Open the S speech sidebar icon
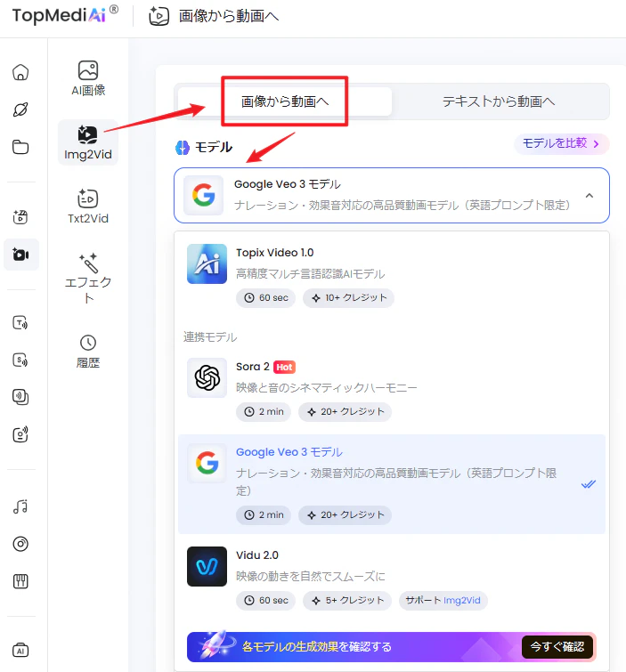626x672 pixels. point(20,360)
